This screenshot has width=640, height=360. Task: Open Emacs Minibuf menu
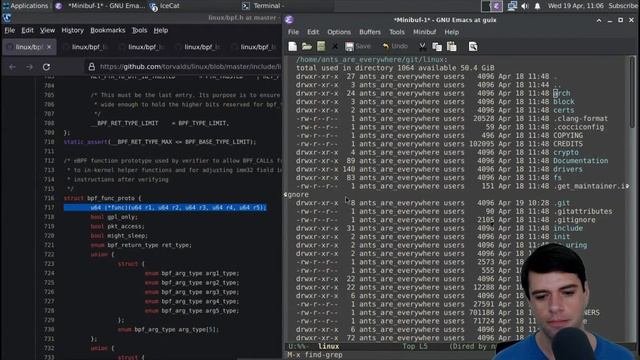424,32
